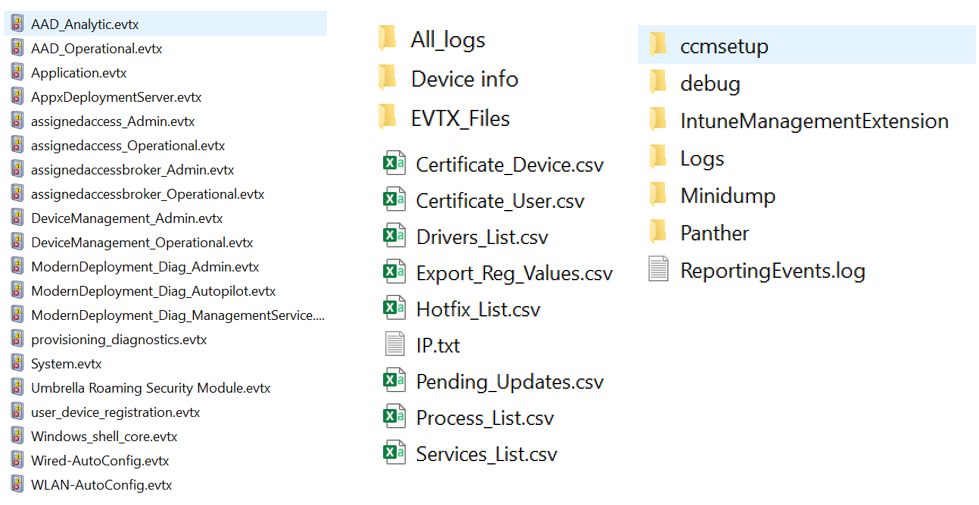
Task: Click the Pending_Updates.csv Excel icon
Action: [x=394, y=381]
